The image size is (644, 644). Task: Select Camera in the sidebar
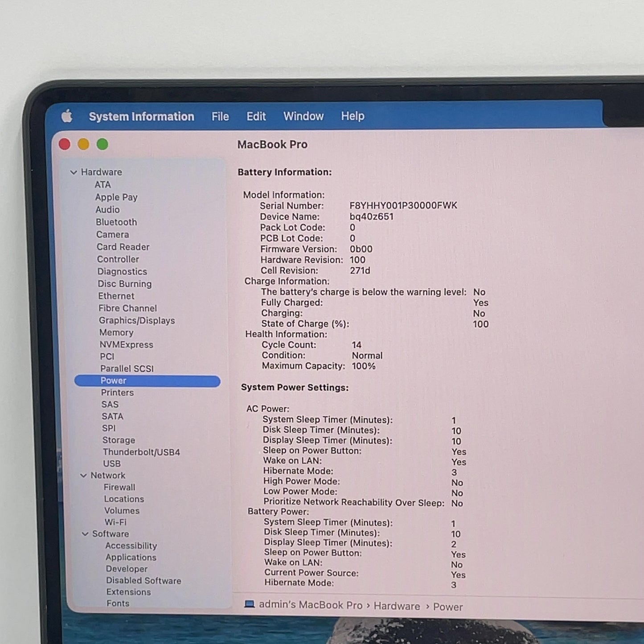[x=112, y=234]
